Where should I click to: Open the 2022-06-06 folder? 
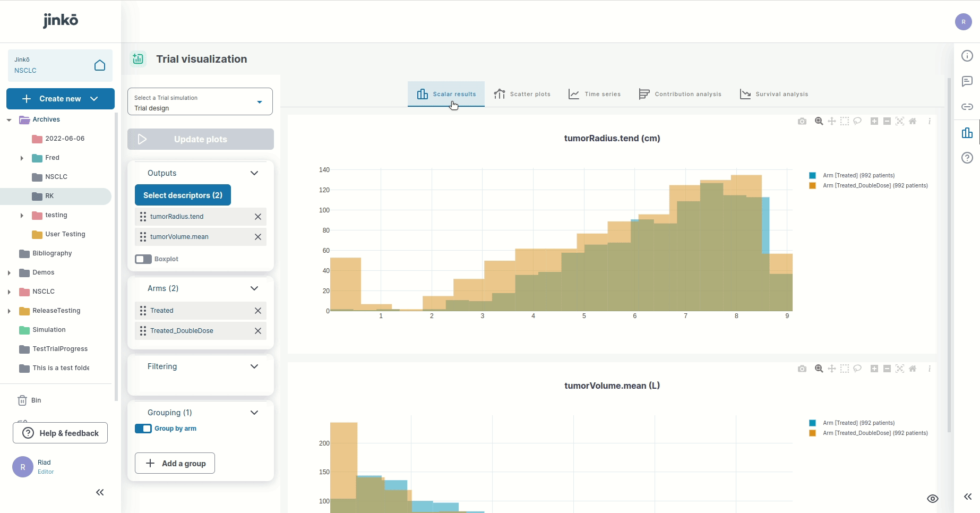(58, 139)
